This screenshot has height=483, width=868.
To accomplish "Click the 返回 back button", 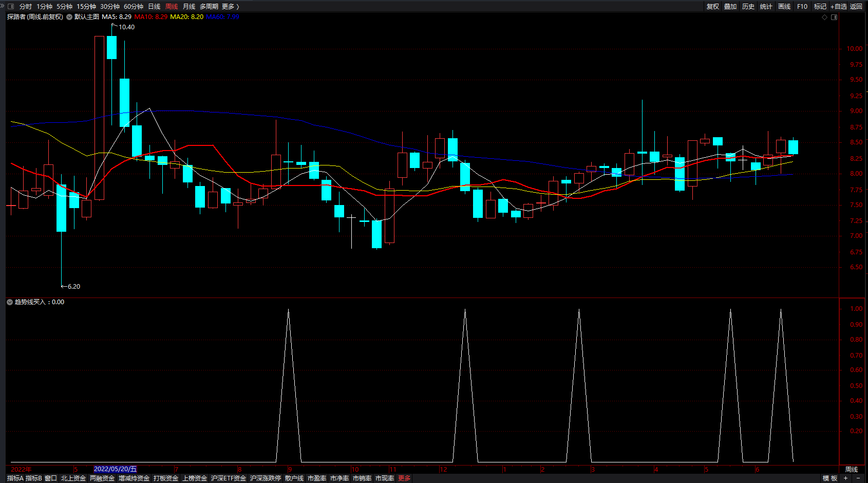I will click(x=856, y=7).
